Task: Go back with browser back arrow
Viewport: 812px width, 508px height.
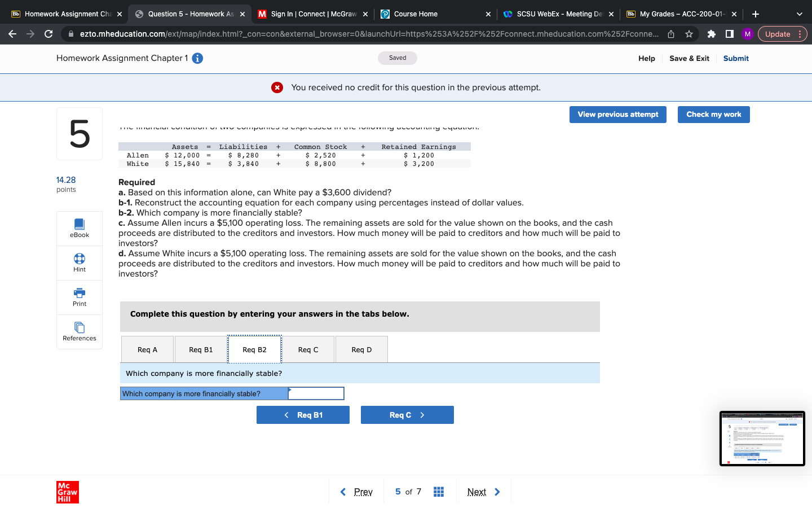Action: [12, 34]
